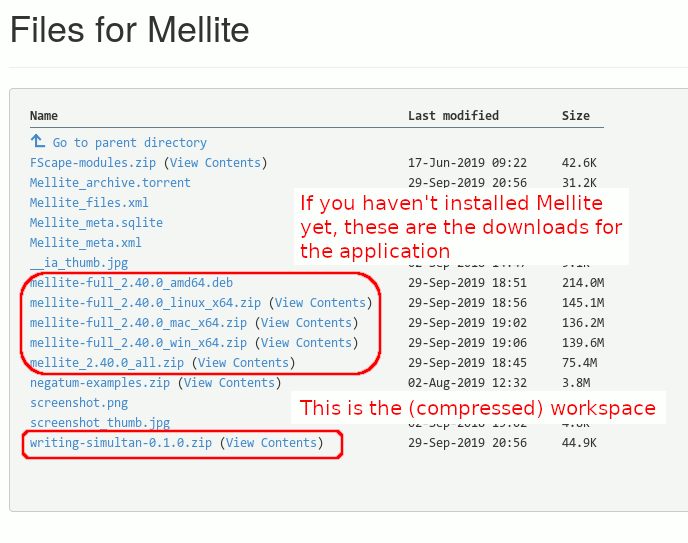This screenshot has width=688, height=543.
Task: Click the parent directory up-arrow icon
Action: pyautogui.click(x=38, y=142)
